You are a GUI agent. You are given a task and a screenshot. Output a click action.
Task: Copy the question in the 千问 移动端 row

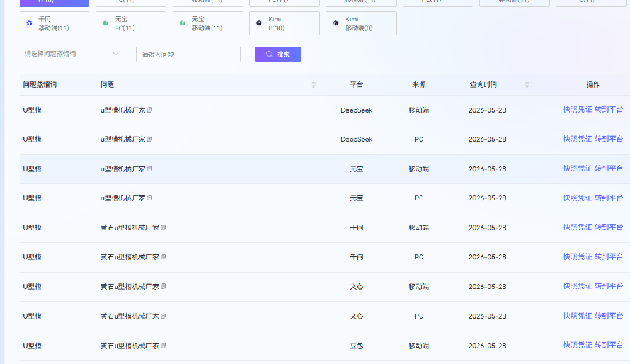(163, 228)
